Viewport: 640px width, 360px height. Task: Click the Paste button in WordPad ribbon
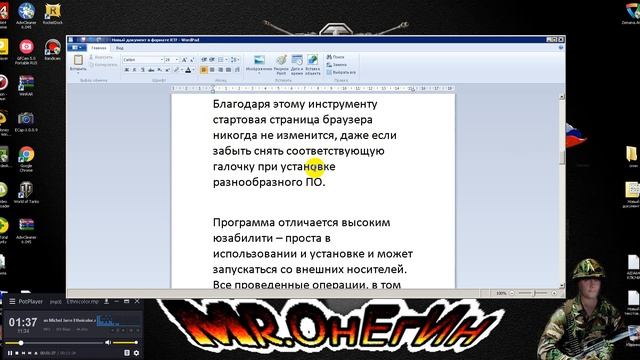[x=78, y=64]
